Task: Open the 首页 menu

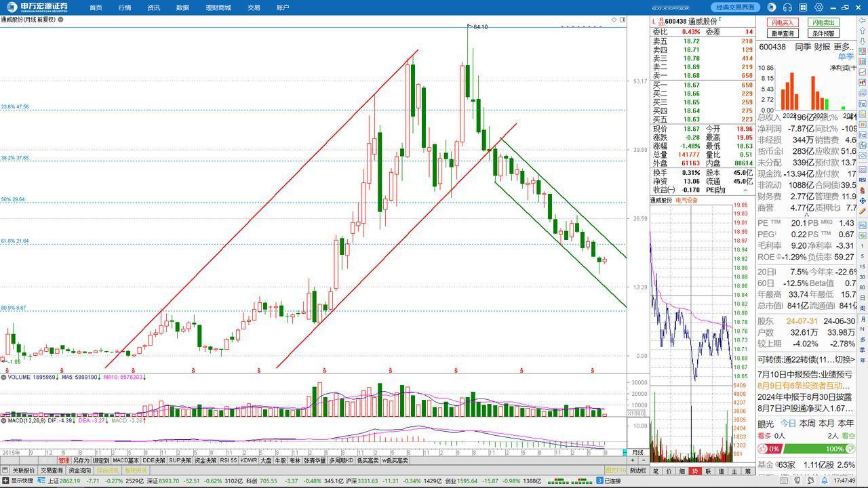Action: (96, 7)
